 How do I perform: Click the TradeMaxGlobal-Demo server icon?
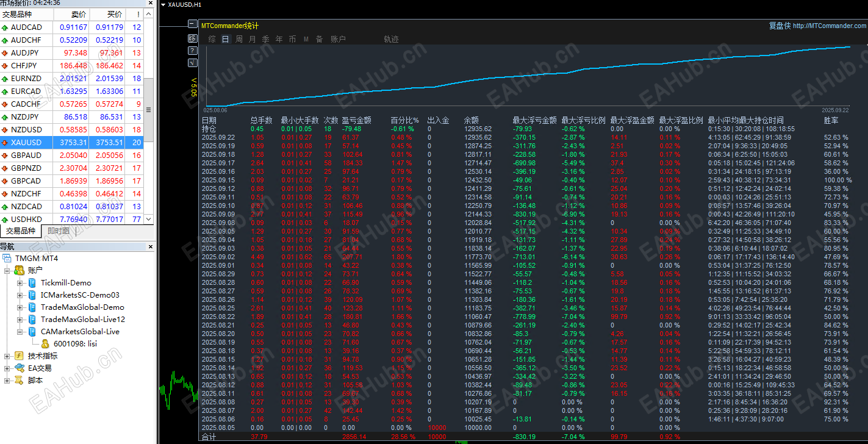click(32, 307)
